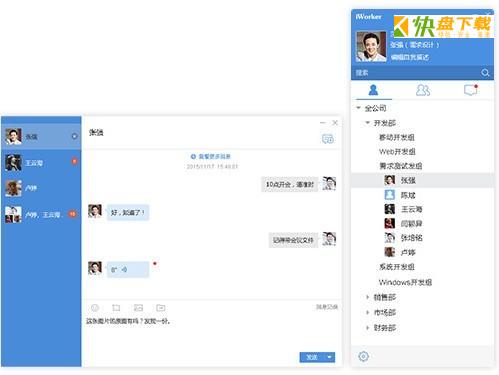Viewport: 499px width, 375px height.
Task: Click the unread badge on the group chat
Action: 72,214
